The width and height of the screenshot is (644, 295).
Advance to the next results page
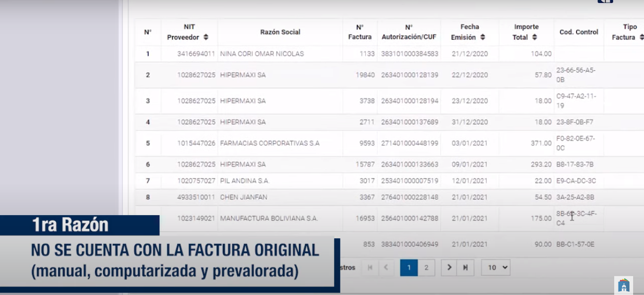[x=448, y=268]
